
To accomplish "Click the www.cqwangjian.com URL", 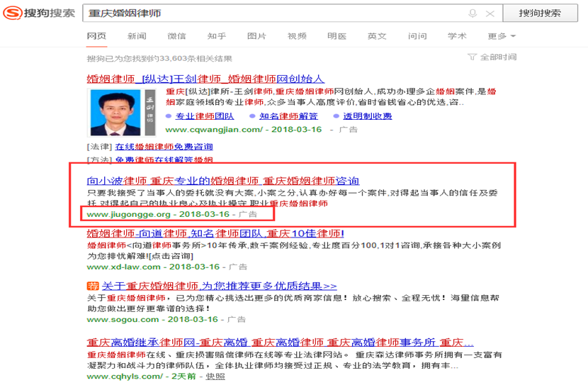I will [214, 130].
